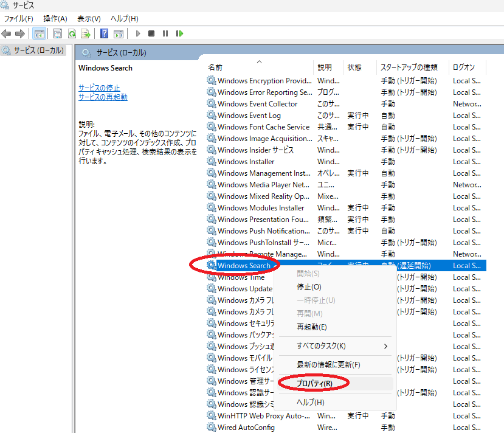Click the サービスの再起動 link

pos(103,97)
